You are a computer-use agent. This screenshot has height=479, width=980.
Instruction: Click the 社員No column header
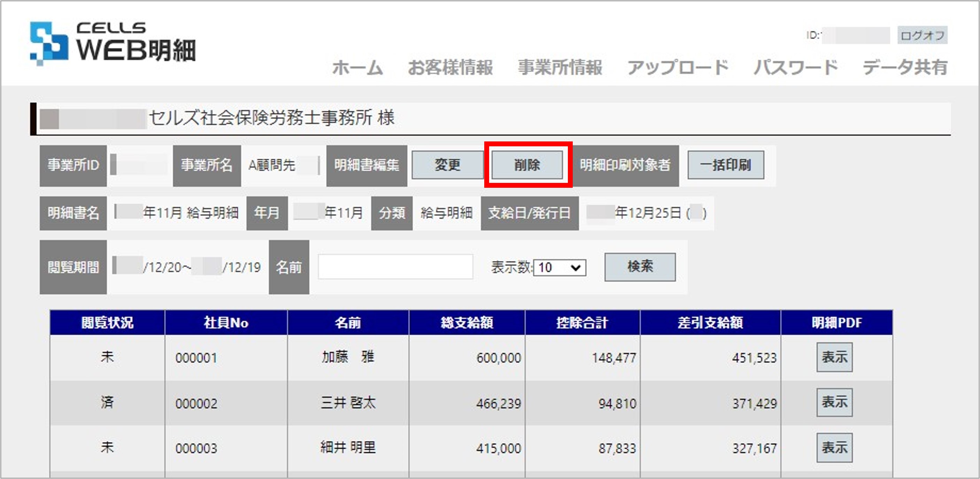[x=226, y=323]
